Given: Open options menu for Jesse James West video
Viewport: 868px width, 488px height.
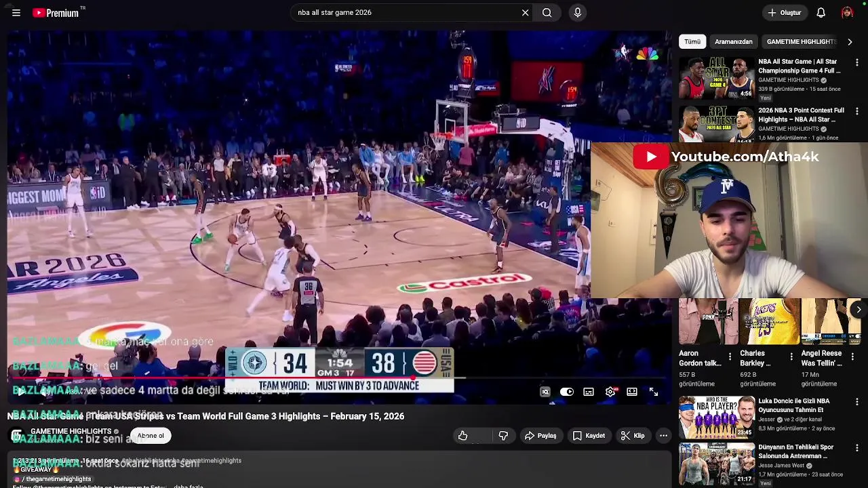Looking at the screenshot, I should click(x=857, y=448).
